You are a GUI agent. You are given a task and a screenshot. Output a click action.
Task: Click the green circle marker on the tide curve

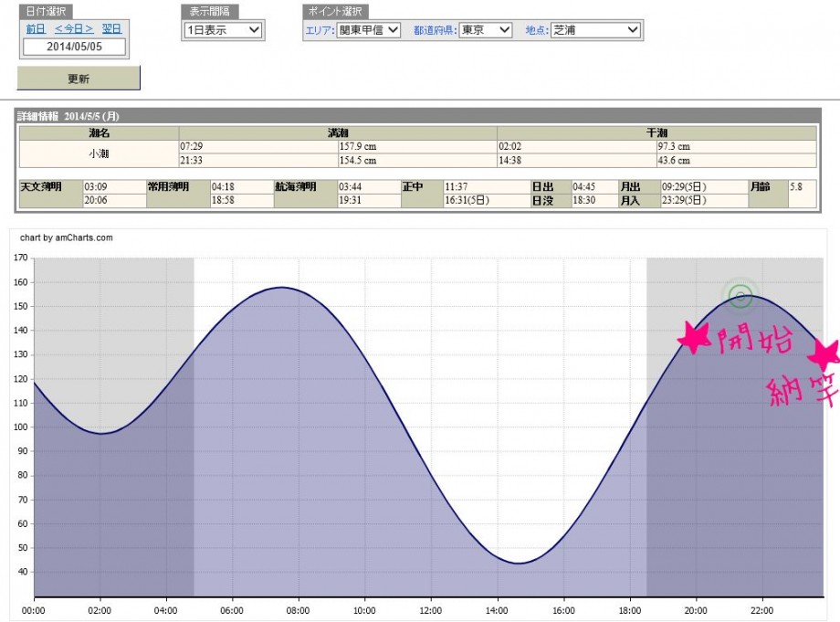tap(740, 296)
